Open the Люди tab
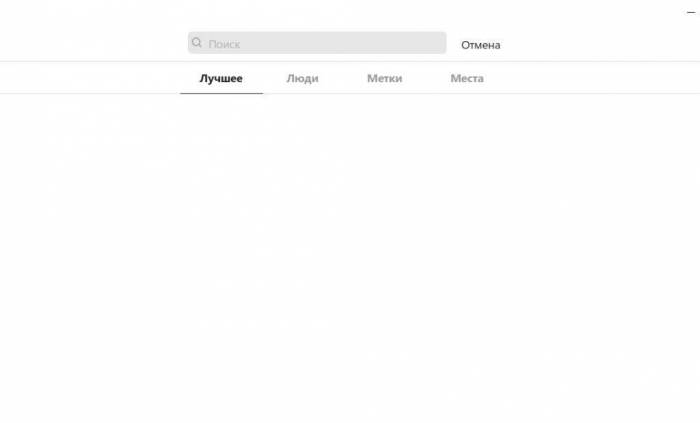The height and width of the screenshot is (423, 700). pyautogui.click(x=303, y=79)
